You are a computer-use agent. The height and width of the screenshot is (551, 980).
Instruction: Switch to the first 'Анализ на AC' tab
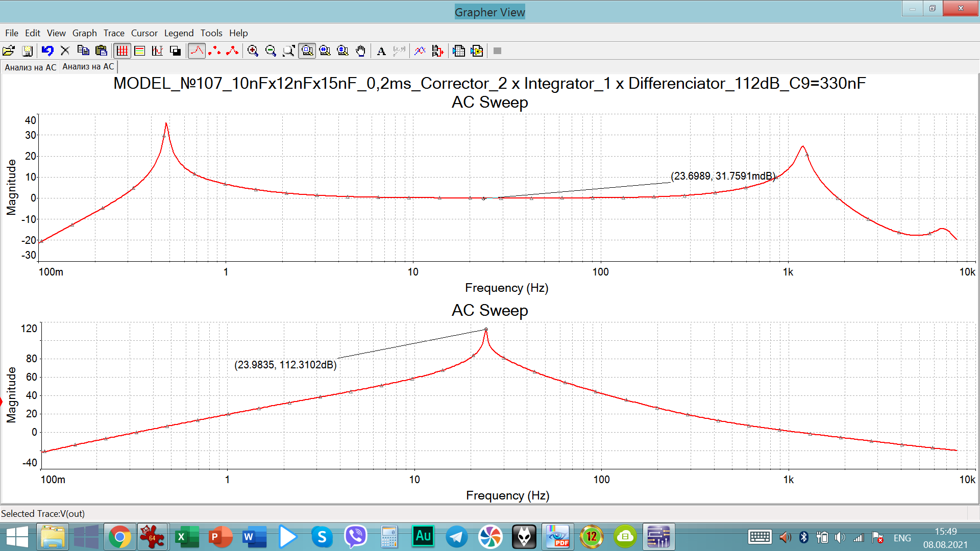point(30,67)
